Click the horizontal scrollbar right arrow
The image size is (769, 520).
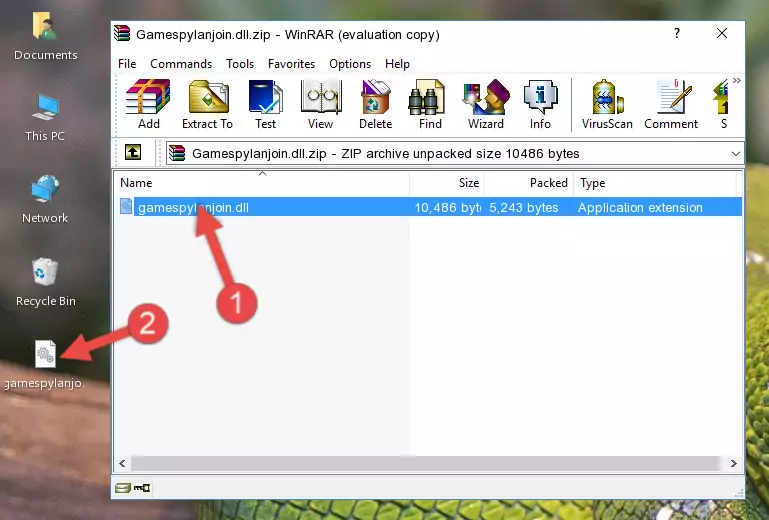click(x=734, y=463)
